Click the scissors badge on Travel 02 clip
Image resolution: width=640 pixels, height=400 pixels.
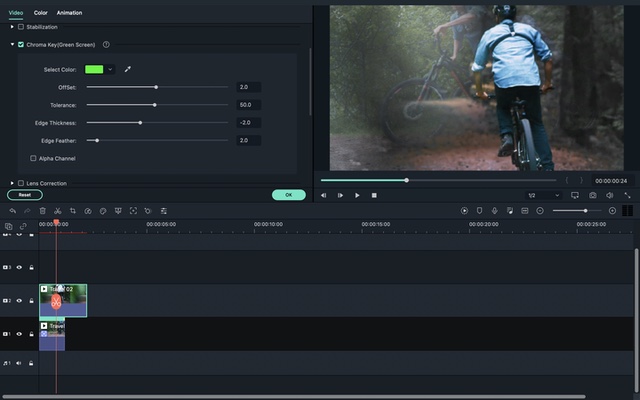pyautogui.click(x=56, y=302)
